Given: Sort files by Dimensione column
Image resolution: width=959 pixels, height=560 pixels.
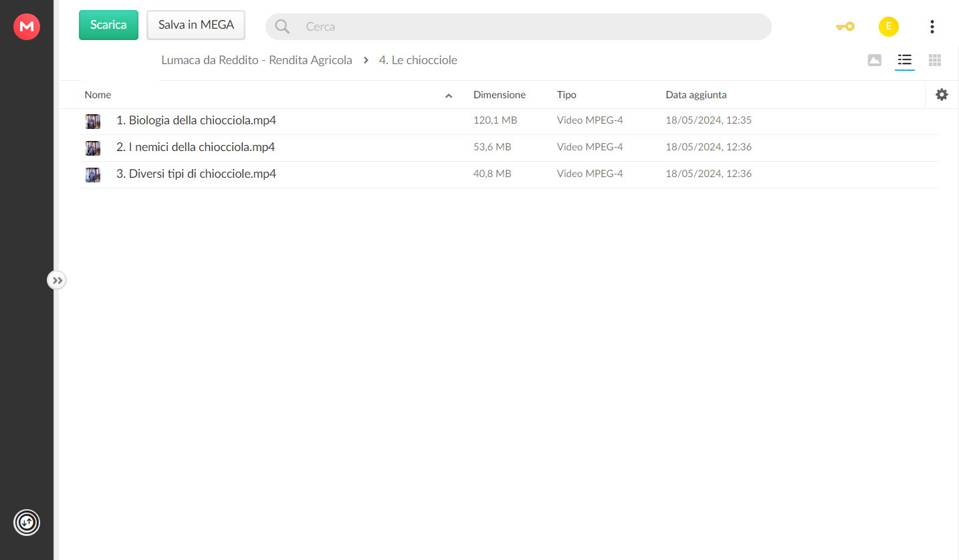Looking at the screenshot, I should point(500,95).
